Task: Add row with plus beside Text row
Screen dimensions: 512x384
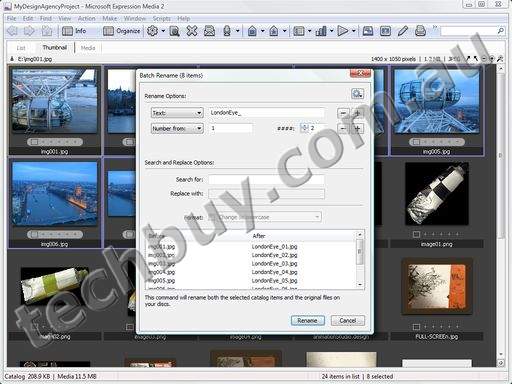Action: 357,113
